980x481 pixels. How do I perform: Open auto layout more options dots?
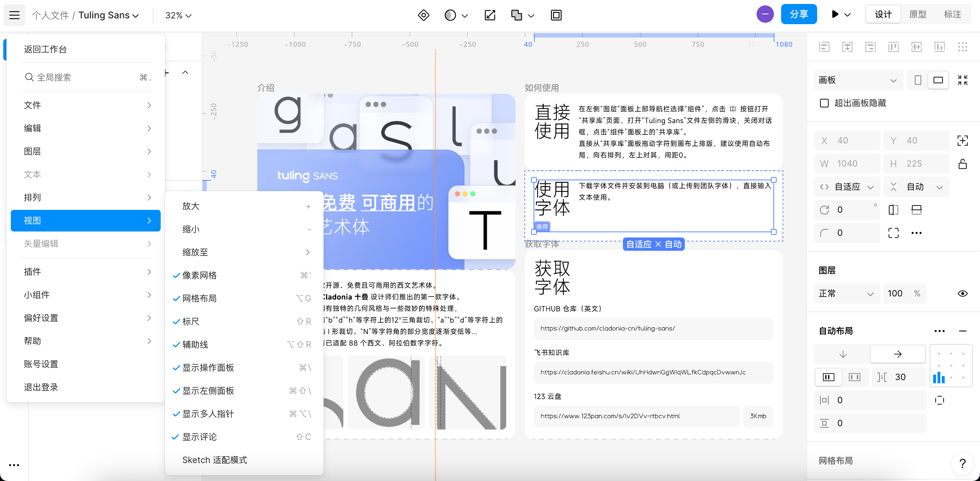click(940, 331)
